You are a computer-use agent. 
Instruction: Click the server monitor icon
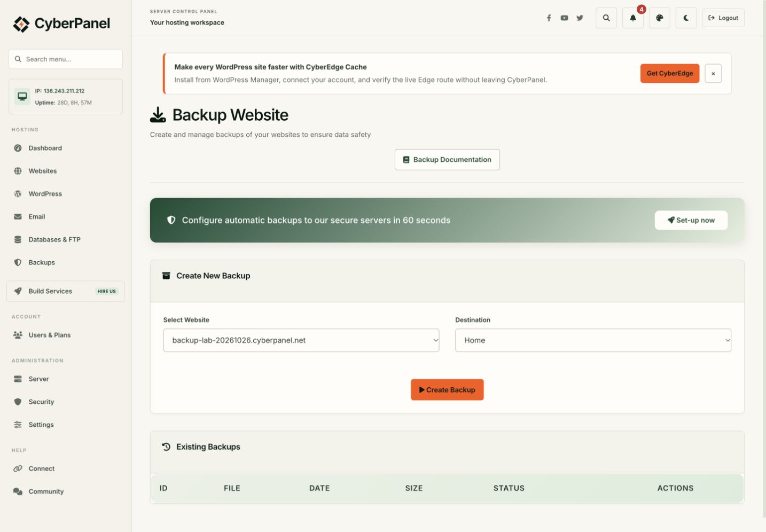pyautogui.click(x=22, y=97)
